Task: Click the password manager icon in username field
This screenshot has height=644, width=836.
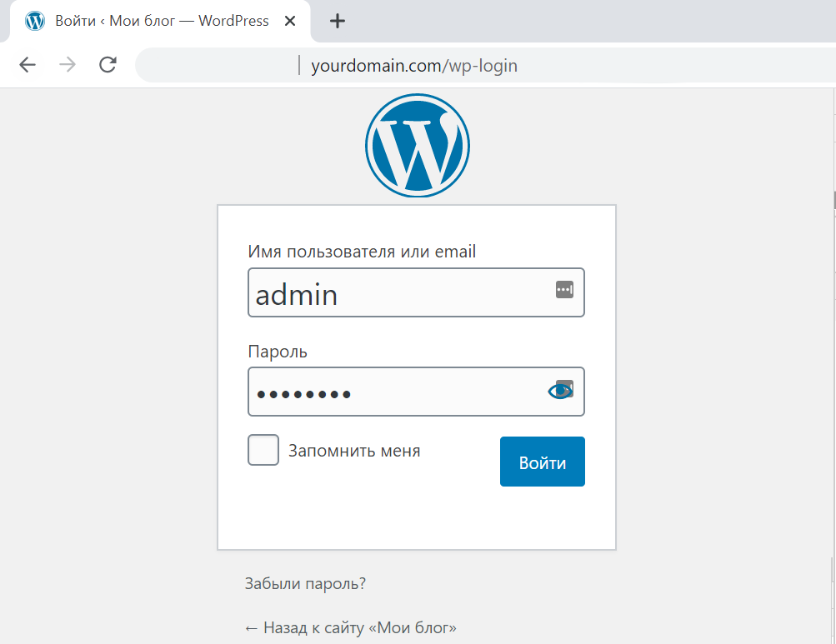Action: coord(564,290)
